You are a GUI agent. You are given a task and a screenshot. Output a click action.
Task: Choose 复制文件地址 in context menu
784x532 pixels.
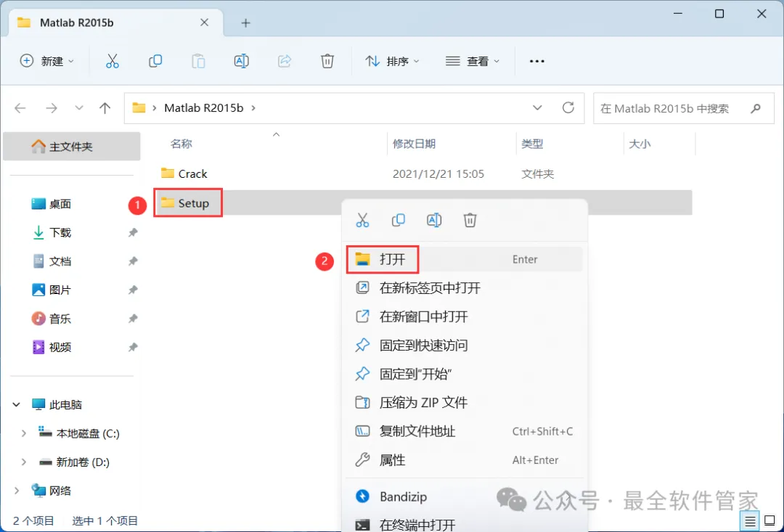pyautogui.click(x=464, y=431)
